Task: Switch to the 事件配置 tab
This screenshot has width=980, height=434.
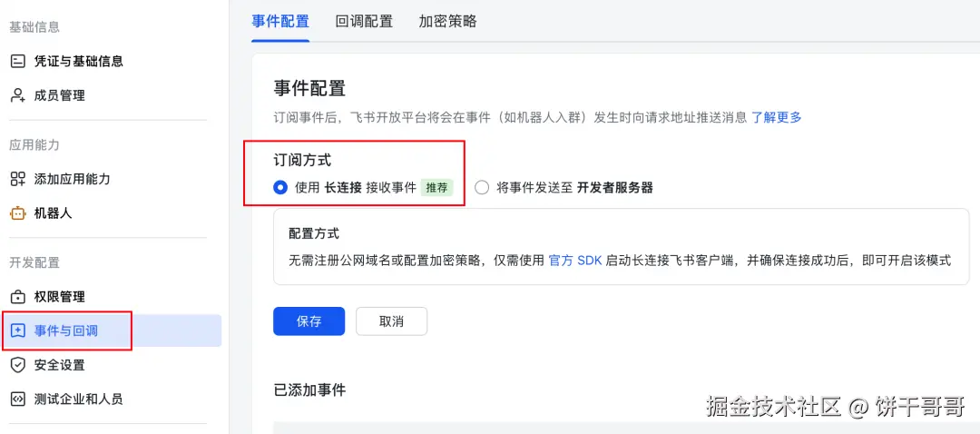Action: coord(280,21)
